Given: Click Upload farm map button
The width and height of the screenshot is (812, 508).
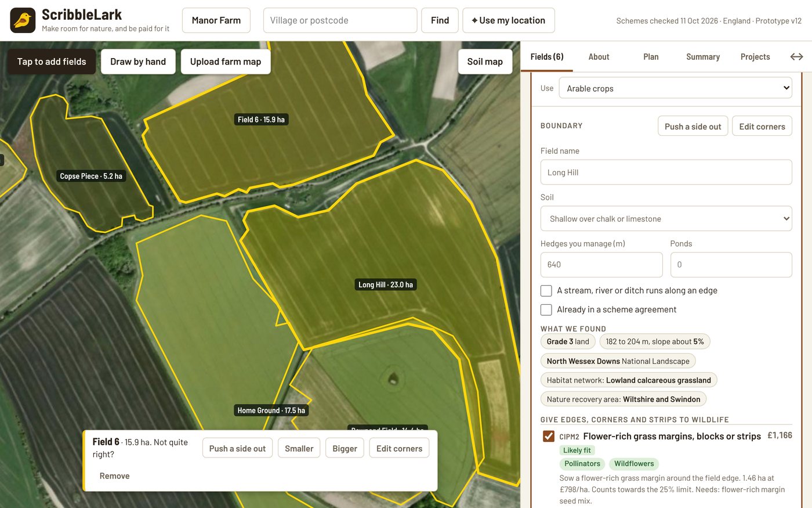Looking at the screenshot, I should coord(226,62).
